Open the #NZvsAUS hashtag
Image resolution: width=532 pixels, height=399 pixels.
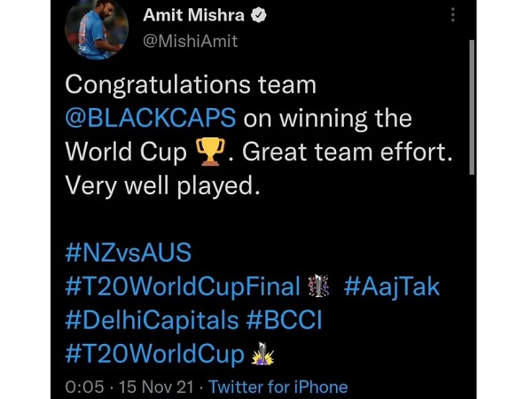coord(129,253)
